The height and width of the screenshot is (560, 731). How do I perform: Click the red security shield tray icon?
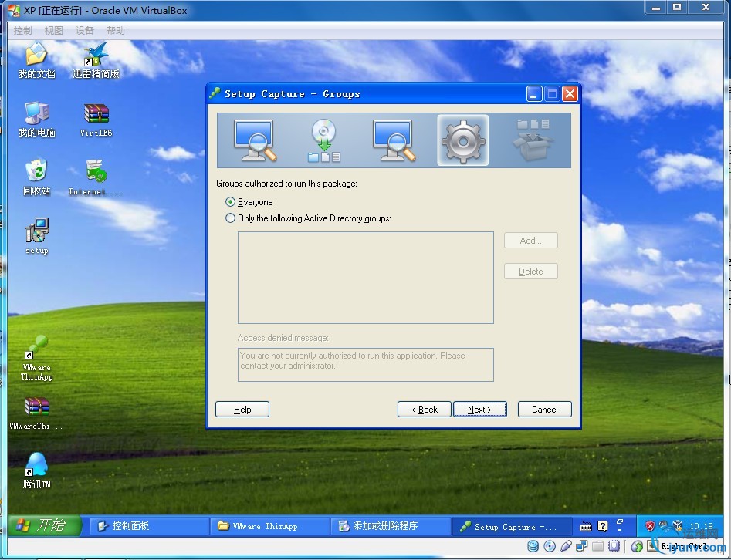[650, 526]
